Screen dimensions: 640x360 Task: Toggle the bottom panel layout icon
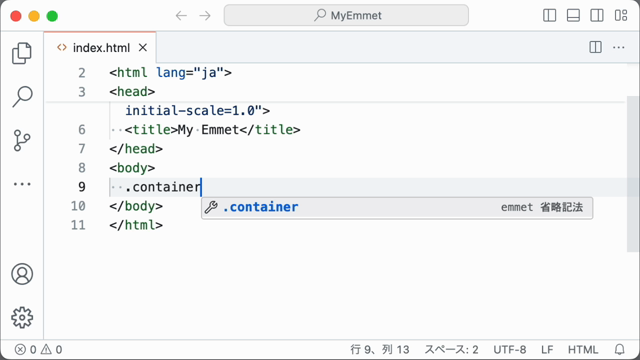[573, 16]
